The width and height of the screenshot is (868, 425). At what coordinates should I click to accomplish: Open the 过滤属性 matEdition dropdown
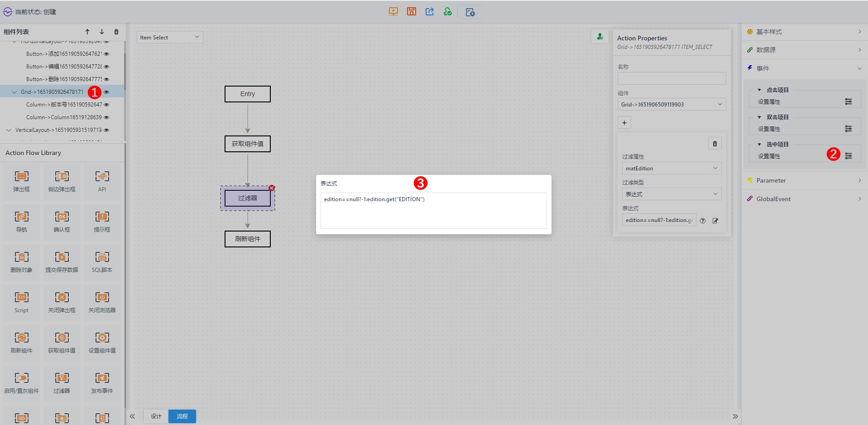(x=671, y=168)
